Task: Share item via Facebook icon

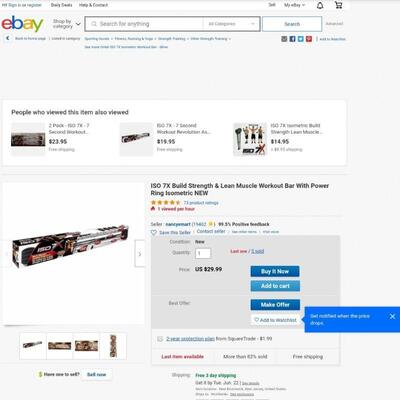Action: coord(292,39)
